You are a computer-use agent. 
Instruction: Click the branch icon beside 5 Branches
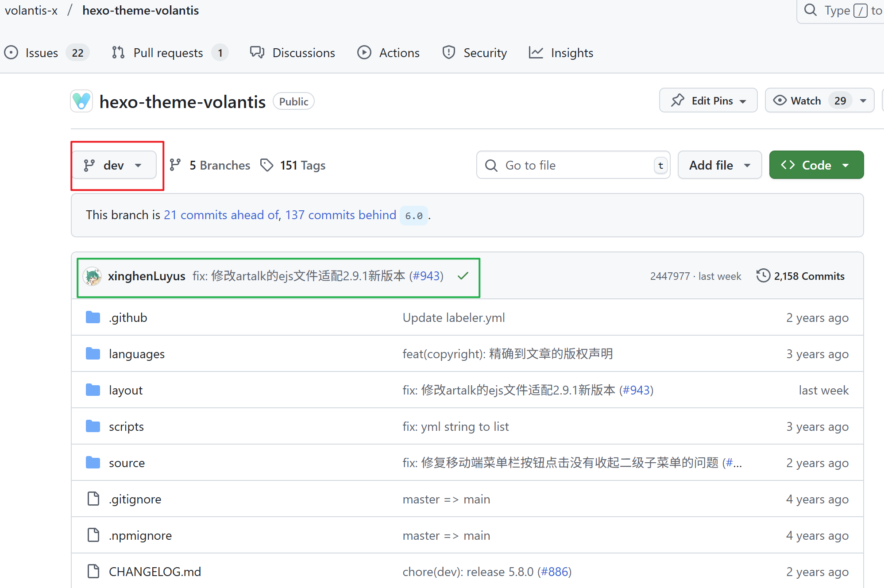[175, 165]
